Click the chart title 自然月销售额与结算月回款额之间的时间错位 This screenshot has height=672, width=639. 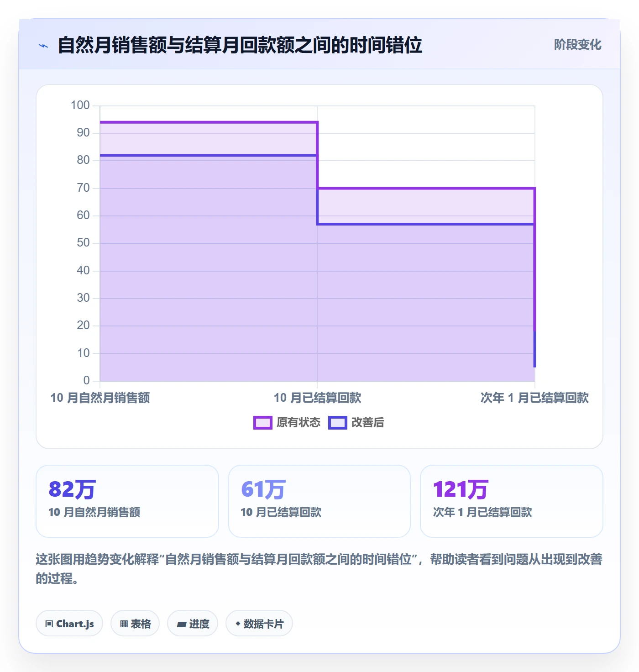[x=240, y=46]
